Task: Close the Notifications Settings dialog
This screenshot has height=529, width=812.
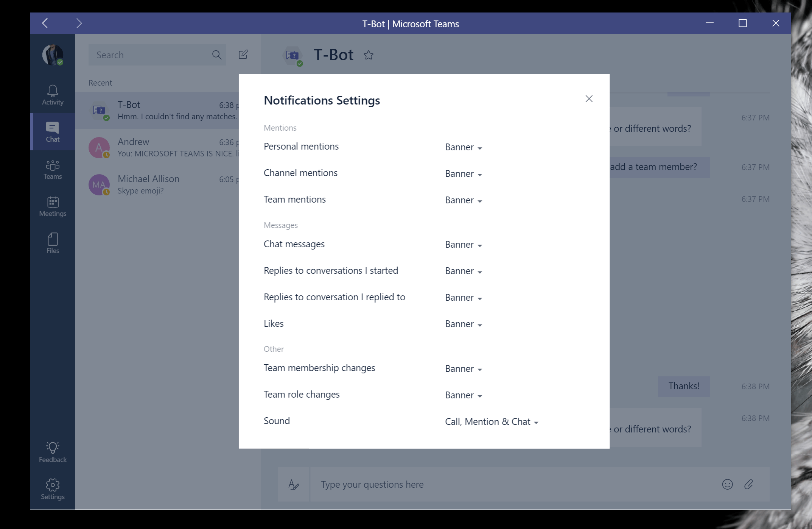Action: pyautogui.click(x=589, y=99)
